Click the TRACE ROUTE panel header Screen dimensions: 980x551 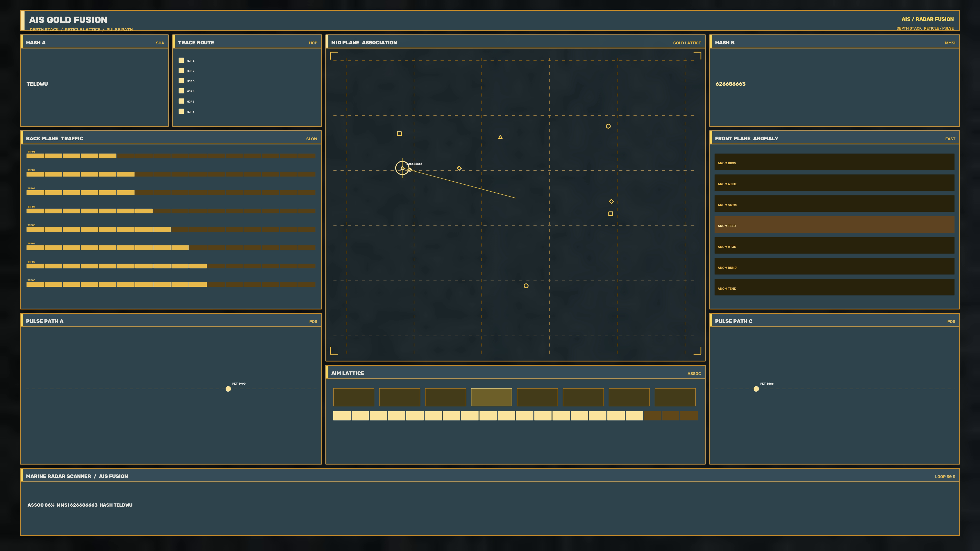click(247, 42)
